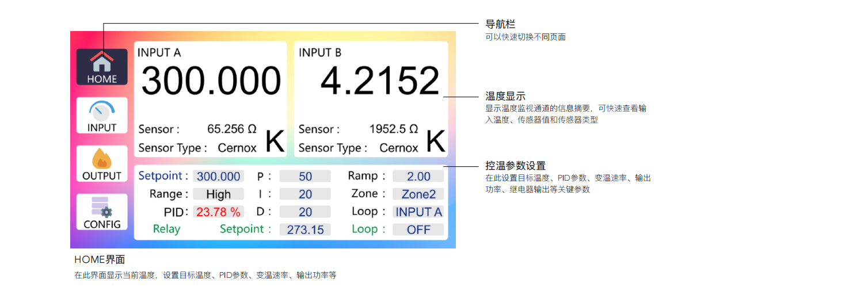868x298 pixels.
Task: Edit the Relay Setpoint value 273.15
Action: click(x=305, y=230)
